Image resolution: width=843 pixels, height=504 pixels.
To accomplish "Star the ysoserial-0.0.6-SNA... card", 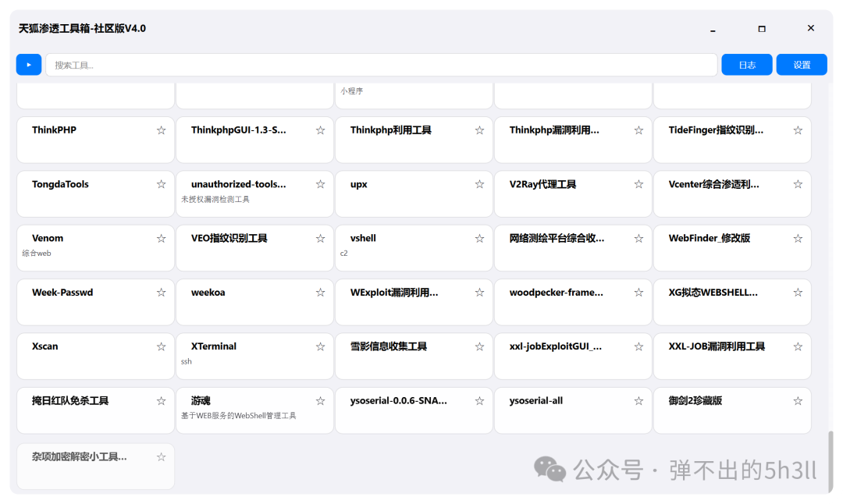I will (x=479, y=401).
